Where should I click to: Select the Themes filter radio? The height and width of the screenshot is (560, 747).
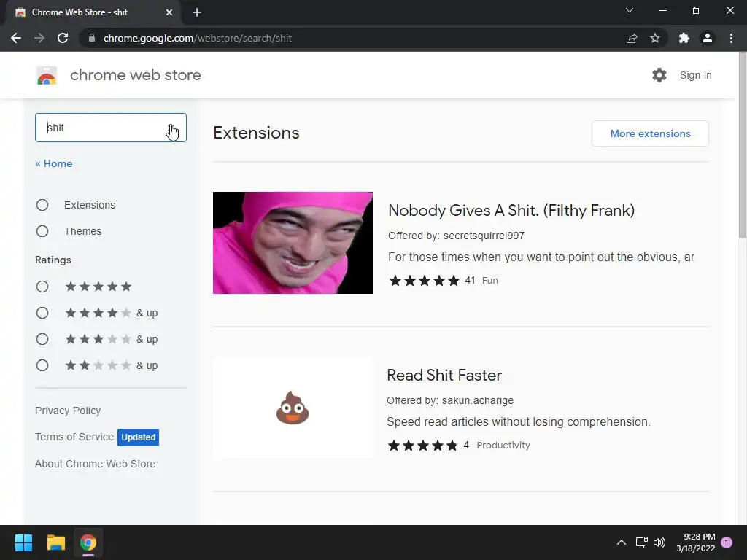pos(42,231)
